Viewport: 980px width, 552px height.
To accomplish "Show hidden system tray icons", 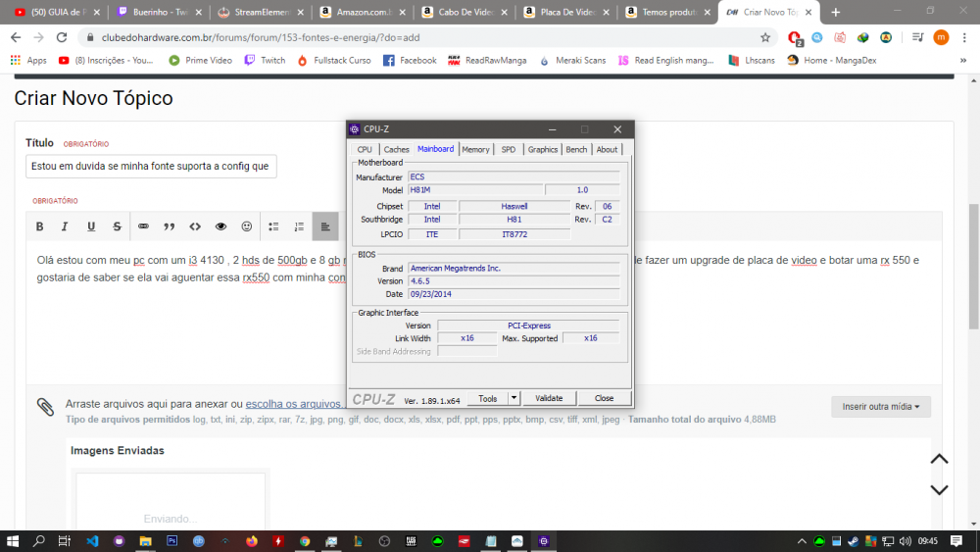I will coord(802,540).
